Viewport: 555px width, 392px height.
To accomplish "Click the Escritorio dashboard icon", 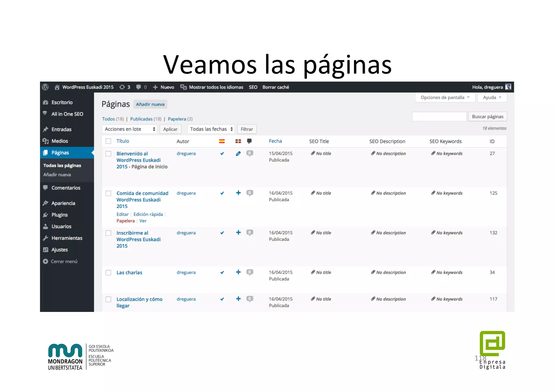I will [46, 102].
